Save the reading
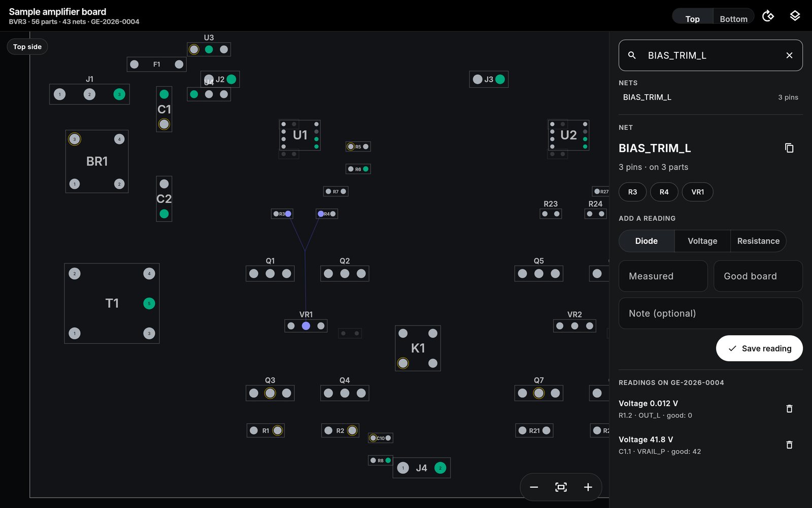The height and width of the screenshot is (508, 812). pyautogui.click(x=759, y=348)
